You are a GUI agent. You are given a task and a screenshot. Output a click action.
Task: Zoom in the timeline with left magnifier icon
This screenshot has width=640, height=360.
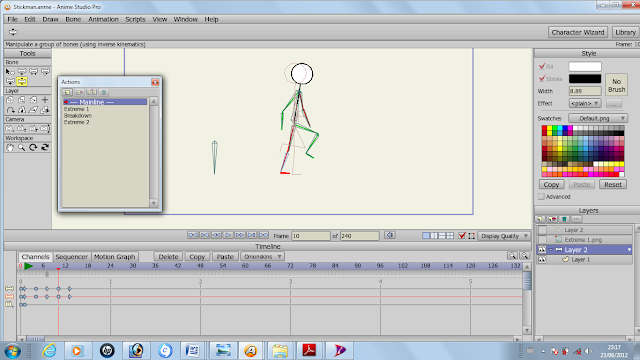[x=512, y=256]
